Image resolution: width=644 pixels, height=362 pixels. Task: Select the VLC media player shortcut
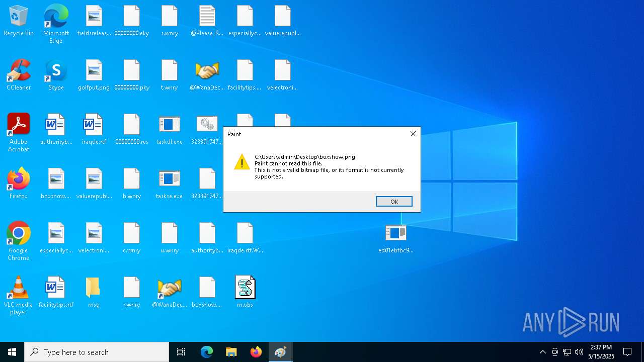pyautogui.click(x=19, y=296)
